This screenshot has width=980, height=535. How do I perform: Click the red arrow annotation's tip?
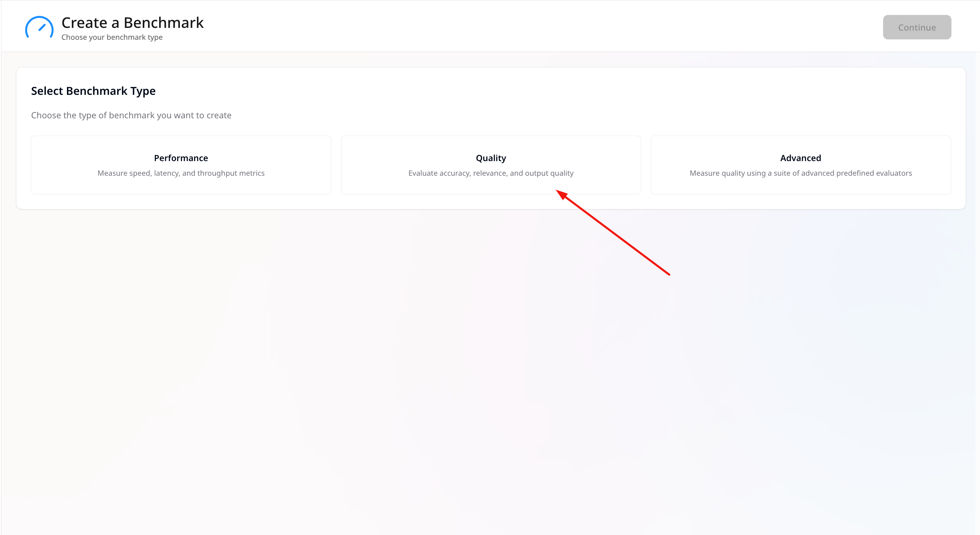557,190
